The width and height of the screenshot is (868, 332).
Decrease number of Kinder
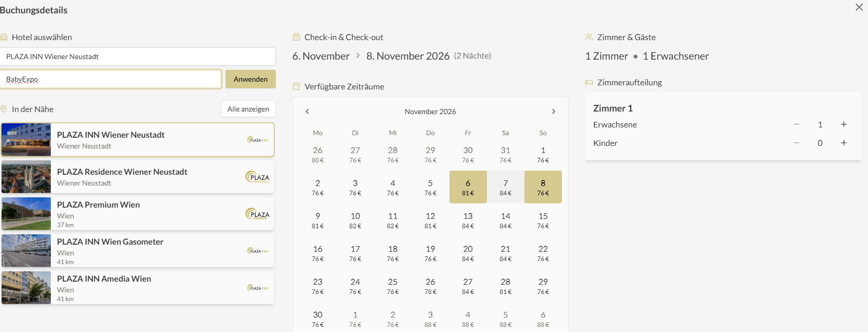[x=796, y=143]
